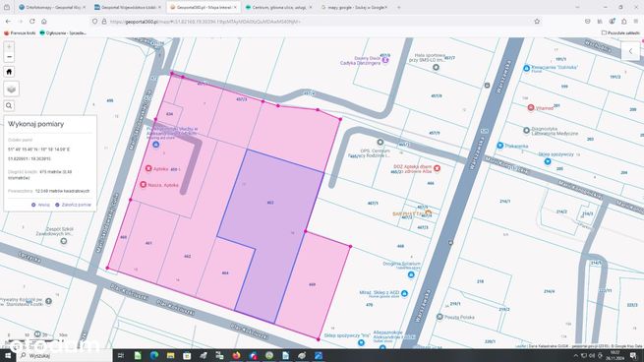This screenshot has height=362, width=644.
Task: Click Anuluj in the measurement panel
Action: pyautogui.click(x=40, y=205)
